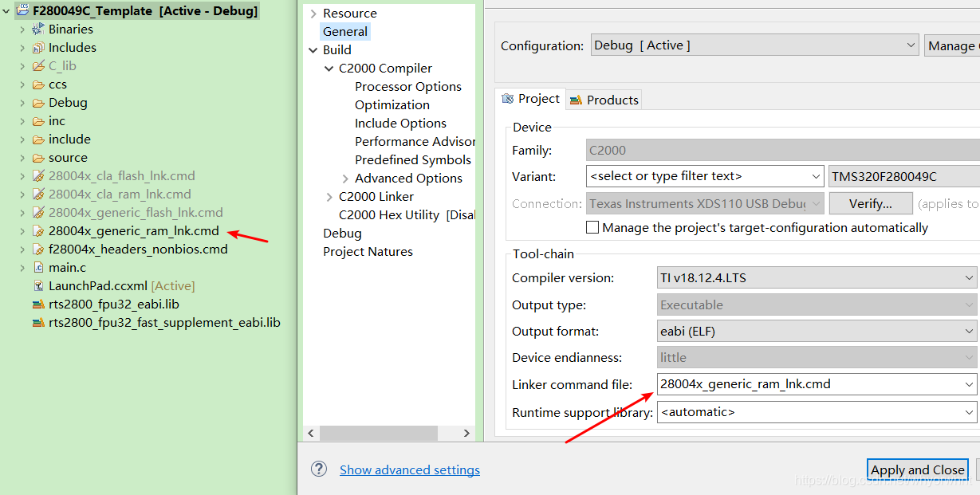Open the Compiler version dropdown
Screen dimensions: 980x495
(x=969, y=277)
